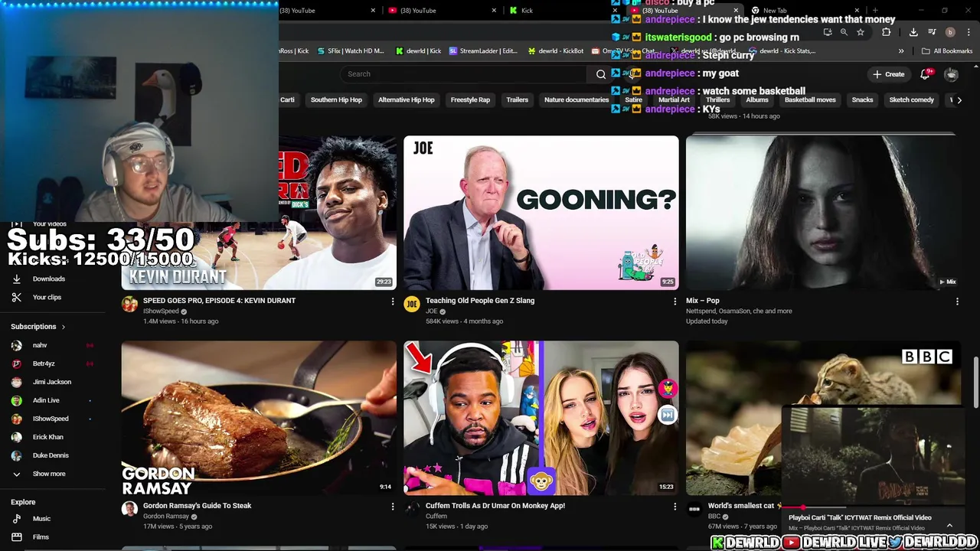The height and width of the screenshot is (551, 980).
Task: Switch to the New Tab browser tab
Action: (804, 11)
